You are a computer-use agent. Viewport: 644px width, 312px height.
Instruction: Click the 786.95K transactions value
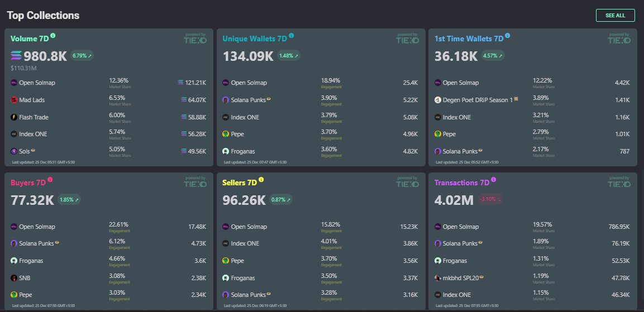click(x=619, y=227)
